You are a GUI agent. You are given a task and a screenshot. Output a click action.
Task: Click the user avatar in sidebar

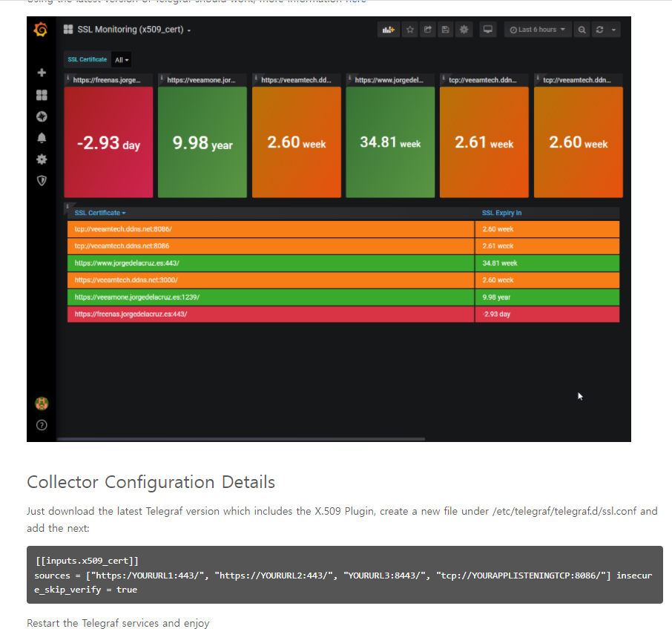(42, 403)
